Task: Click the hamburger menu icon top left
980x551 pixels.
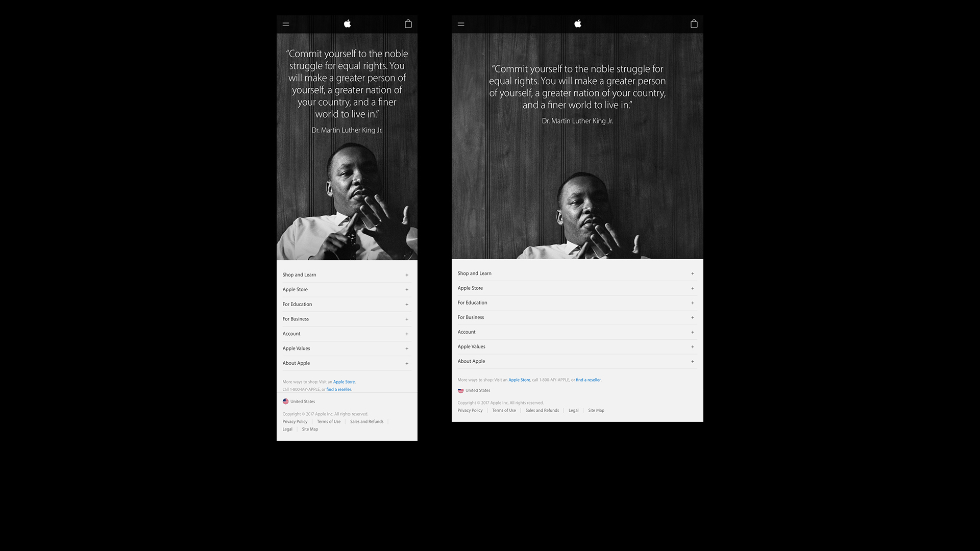Action: click(285, 23)
